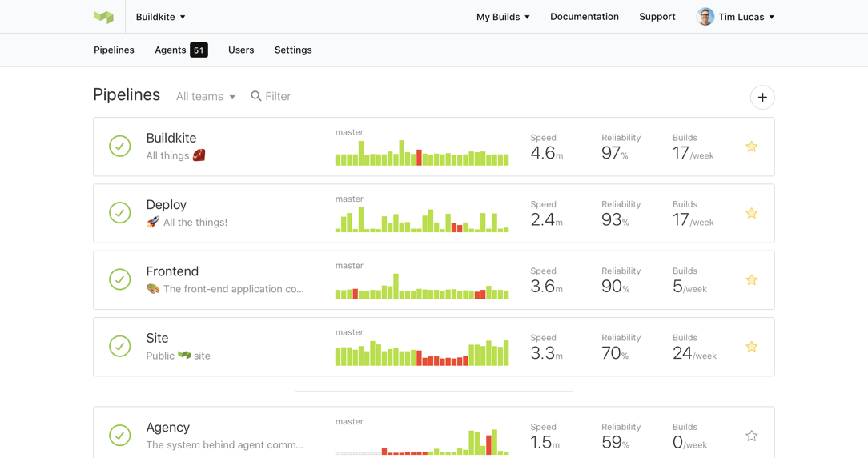Viewport: 868px width, 458px height.
Task: Switch to the Agents tab
Action: click(181, 50)
